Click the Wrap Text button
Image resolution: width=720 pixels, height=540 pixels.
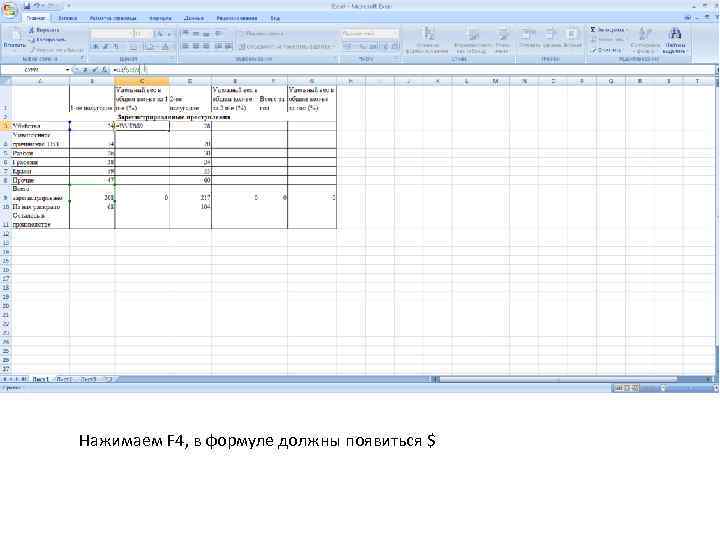coord(261,34)
